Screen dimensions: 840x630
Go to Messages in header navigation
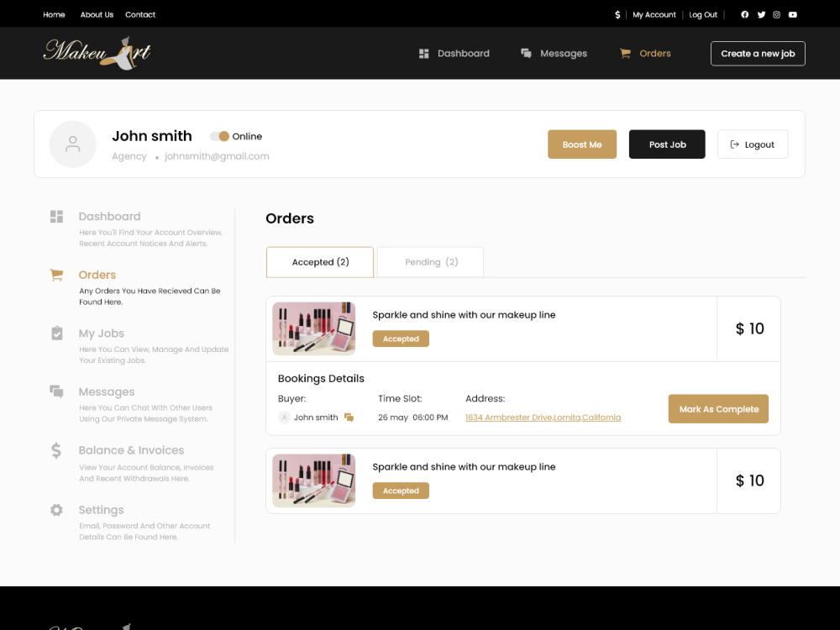[x=564, y=54]
